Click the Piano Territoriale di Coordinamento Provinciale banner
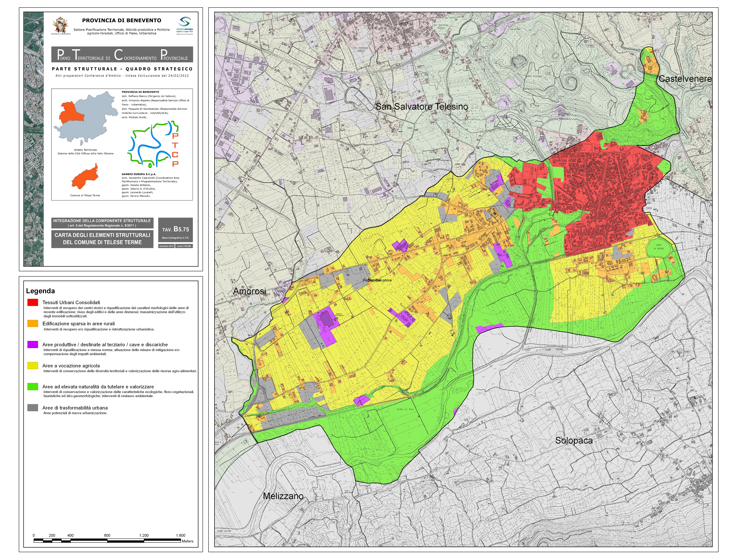Viewport: 735px width, 560px height. click(122, 54)
